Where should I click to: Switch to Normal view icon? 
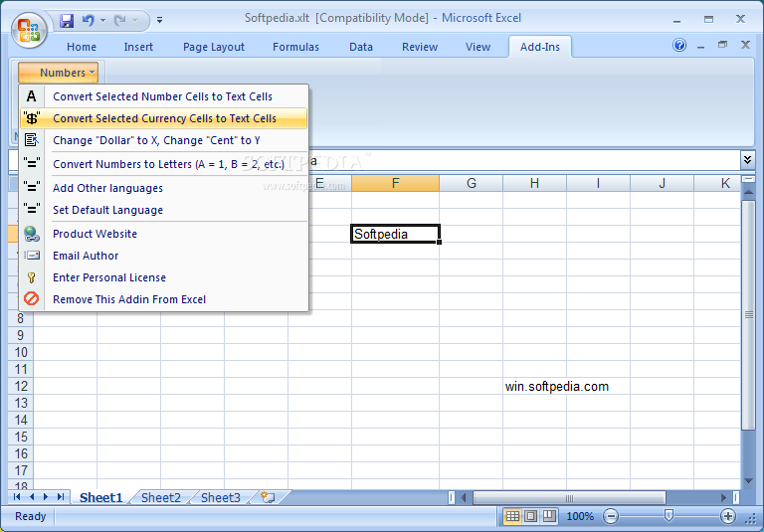click(512, 516)
